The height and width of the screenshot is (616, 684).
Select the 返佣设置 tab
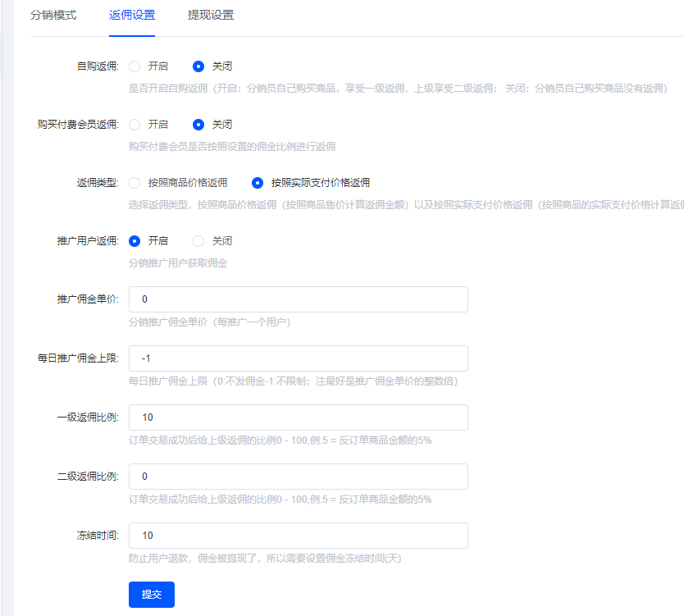132,15
